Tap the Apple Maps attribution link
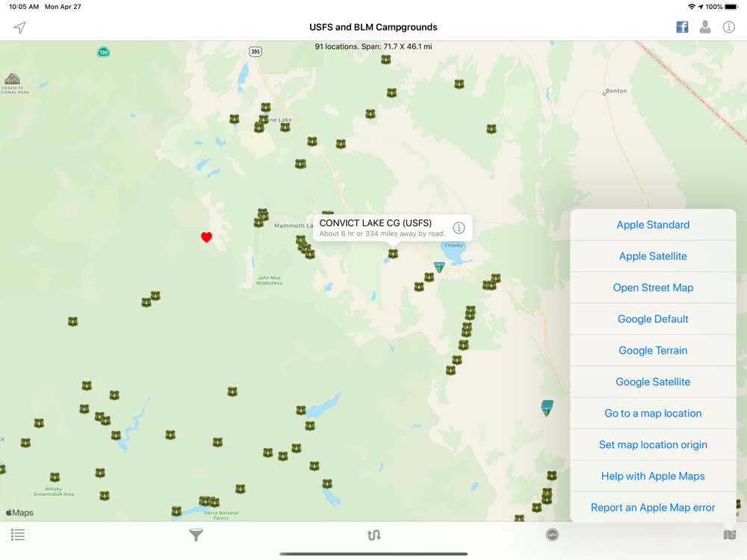The image size is (747, 560). click(x=19, y=513)
